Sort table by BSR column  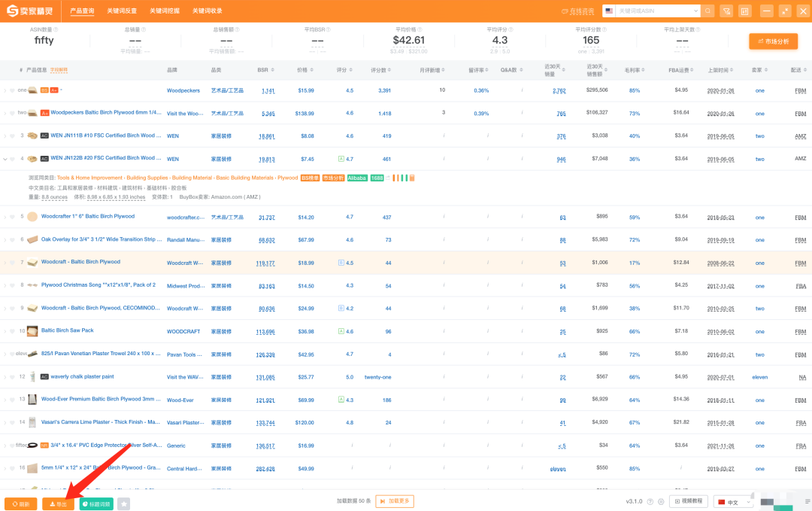pos(262,69)
